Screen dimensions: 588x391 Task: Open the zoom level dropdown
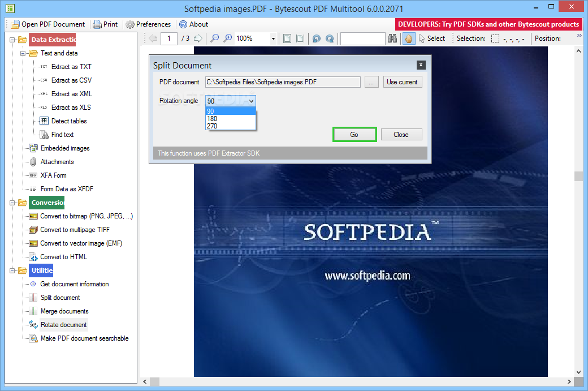click(273, 38)
